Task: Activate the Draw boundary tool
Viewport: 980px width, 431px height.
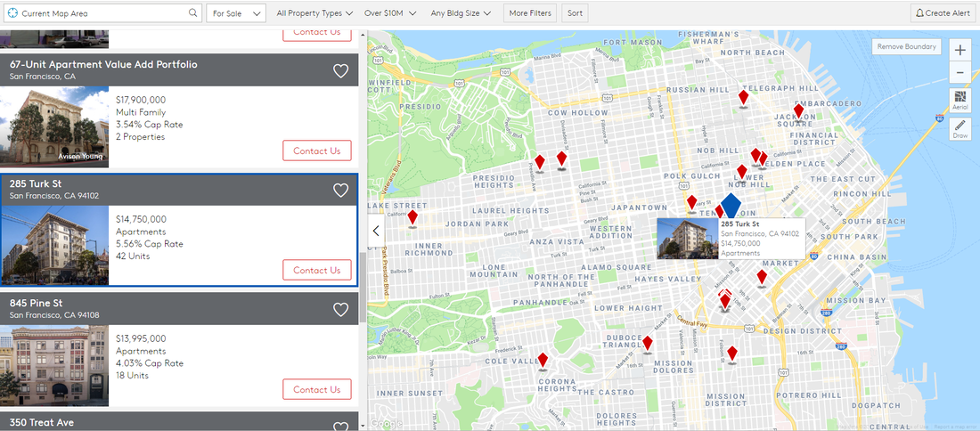Action: [x=960, y=129]
